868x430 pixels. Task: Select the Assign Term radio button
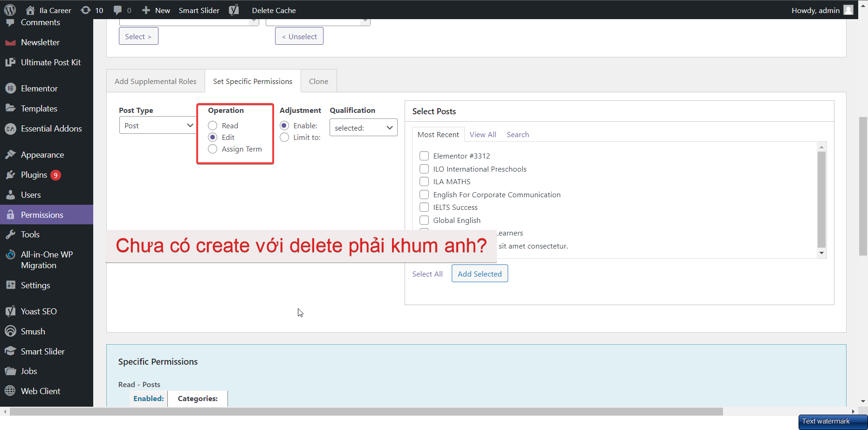[213, 149]
